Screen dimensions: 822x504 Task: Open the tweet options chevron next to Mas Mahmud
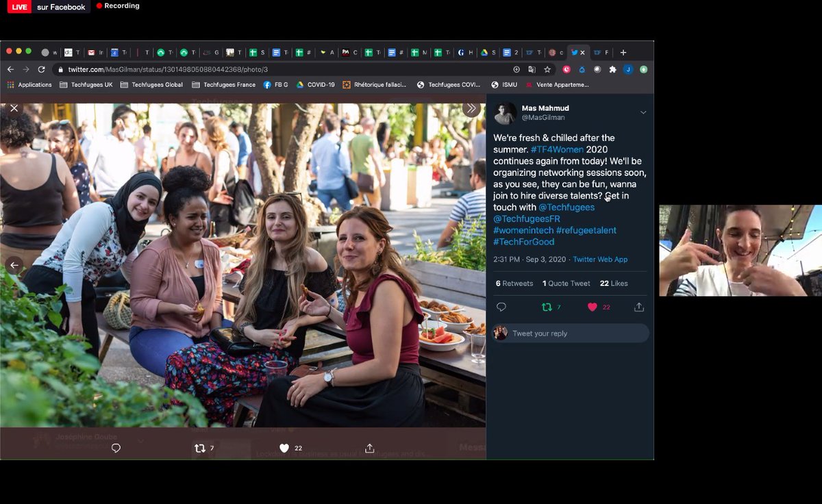tap(643, 112)
